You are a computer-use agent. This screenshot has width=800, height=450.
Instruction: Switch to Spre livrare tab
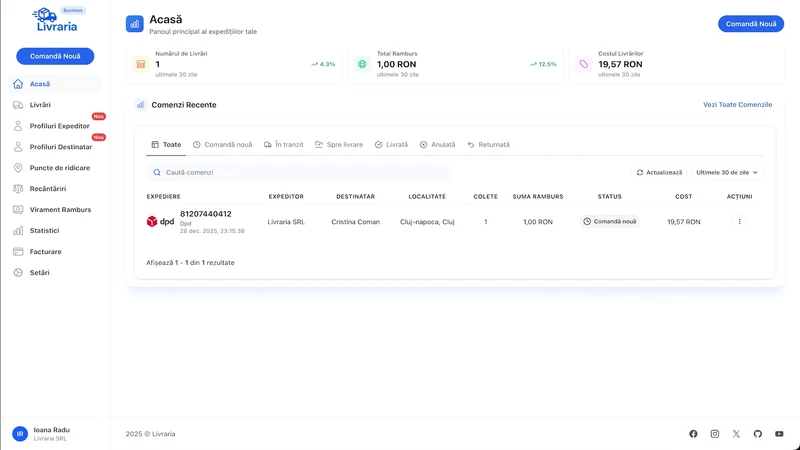[339, 145]
